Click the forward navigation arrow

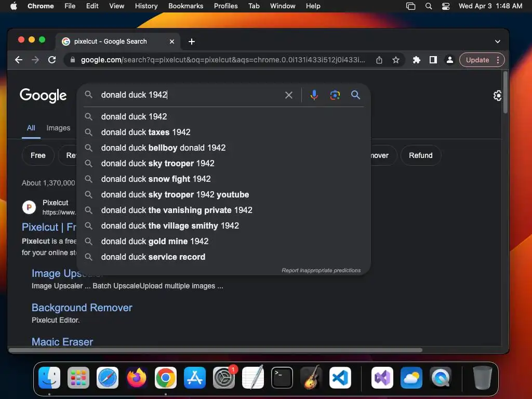pyautogui.click(x=35, y=60)
